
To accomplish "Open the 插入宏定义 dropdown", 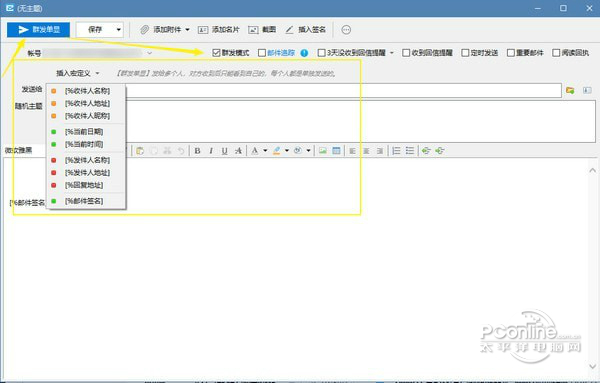I will [78, 73].
